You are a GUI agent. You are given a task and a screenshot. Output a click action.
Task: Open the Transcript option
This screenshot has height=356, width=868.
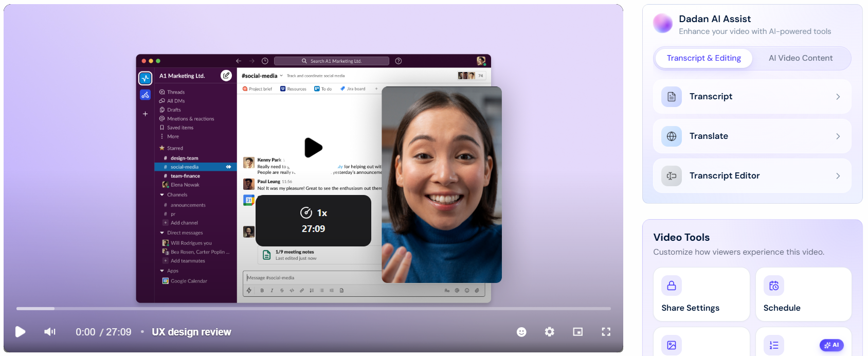[752, 97]
